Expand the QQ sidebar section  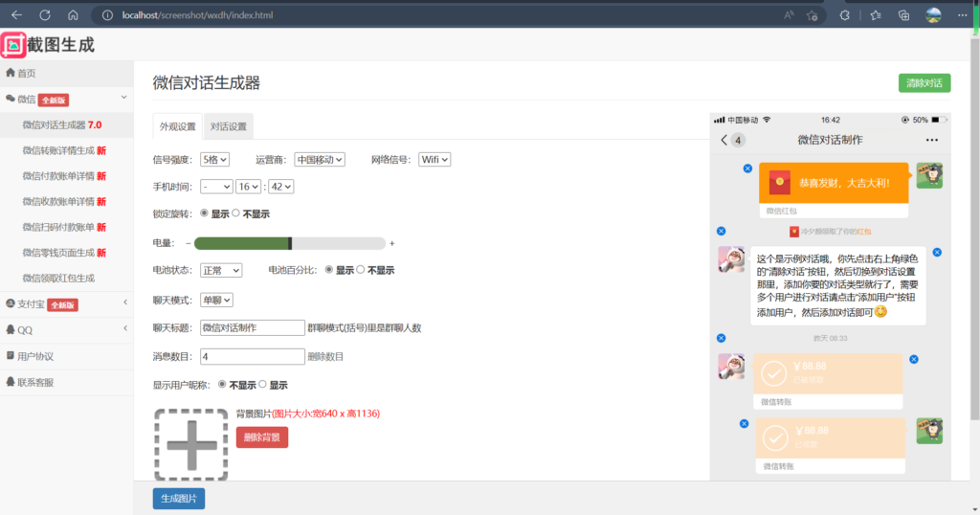[x=125, y=328]
